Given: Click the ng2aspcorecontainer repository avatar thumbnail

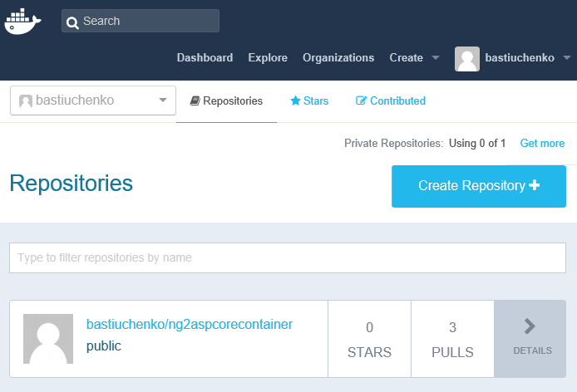Looking at the screenshot, I should [48, 339].
